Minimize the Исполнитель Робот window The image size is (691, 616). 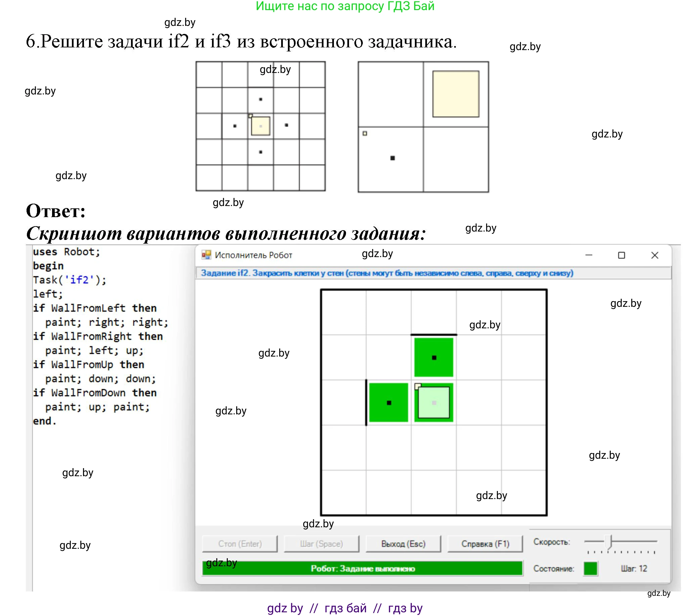pos(589,255)
